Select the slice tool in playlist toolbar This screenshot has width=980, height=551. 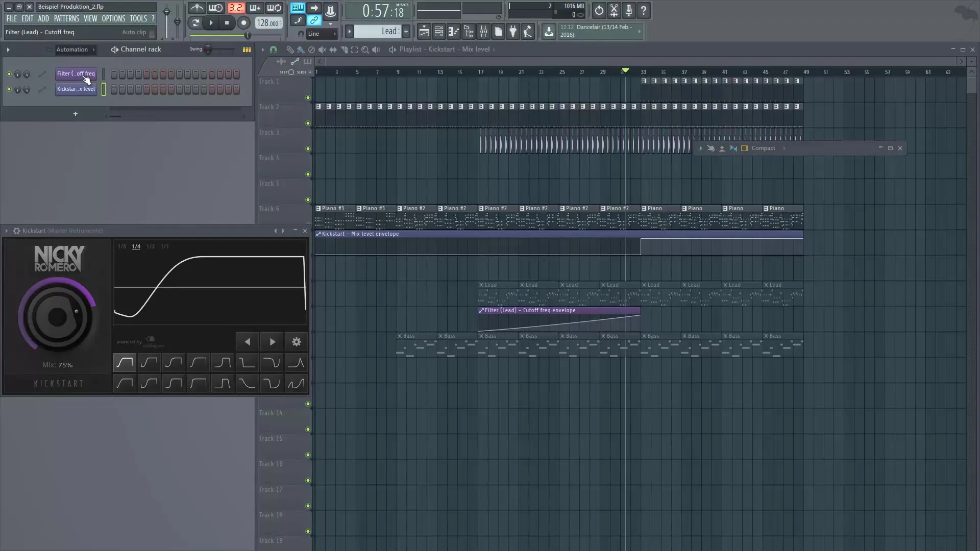click(344, 49)
